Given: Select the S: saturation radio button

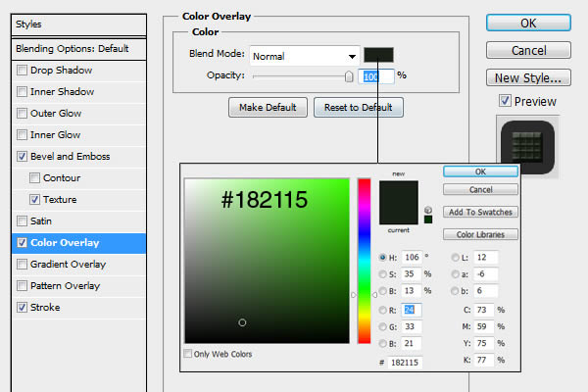Looking at the screenshot, I should click(383, 275).
